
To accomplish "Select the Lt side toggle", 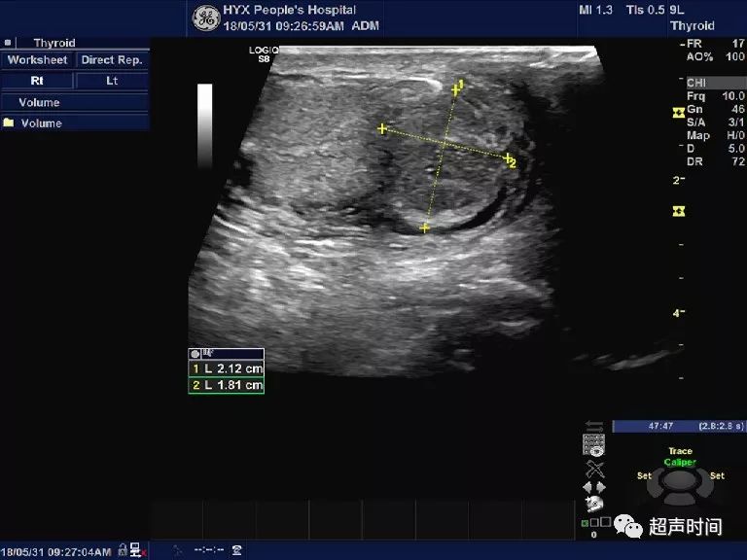I will 112,81.
